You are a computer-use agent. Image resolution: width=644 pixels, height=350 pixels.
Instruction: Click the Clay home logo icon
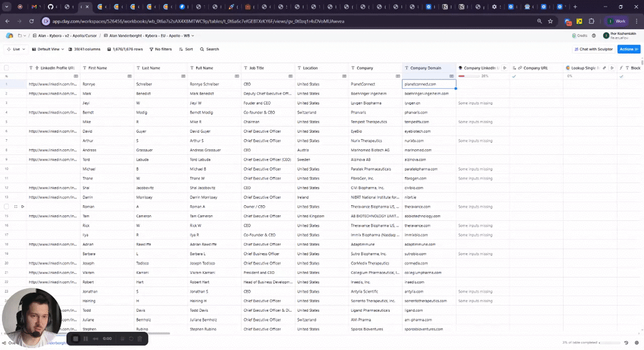click(9, 36)
